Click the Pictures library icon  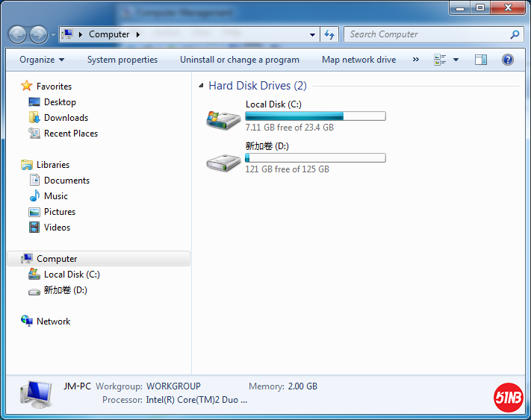click(34, 212)
